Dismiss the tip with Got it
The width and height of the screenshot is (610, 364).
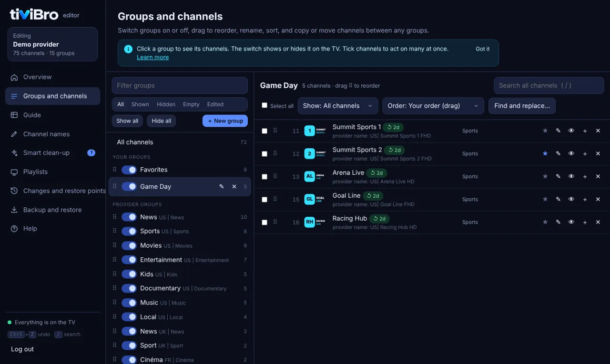[x=483, y=49]
